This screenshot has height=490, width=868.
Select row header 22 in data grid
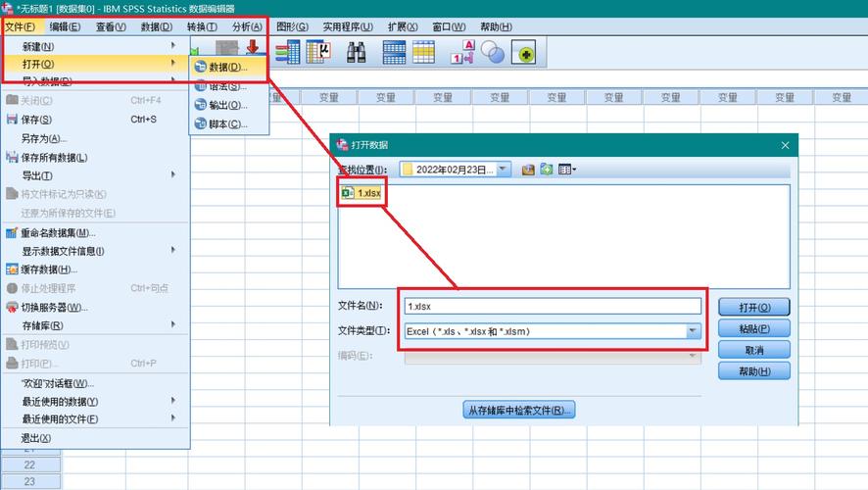click(x=30, y=465)
